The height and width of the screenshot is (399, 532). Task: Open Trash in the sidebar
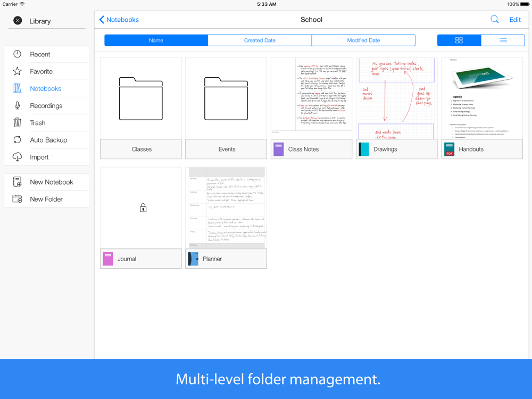click(x=47, y=122)
